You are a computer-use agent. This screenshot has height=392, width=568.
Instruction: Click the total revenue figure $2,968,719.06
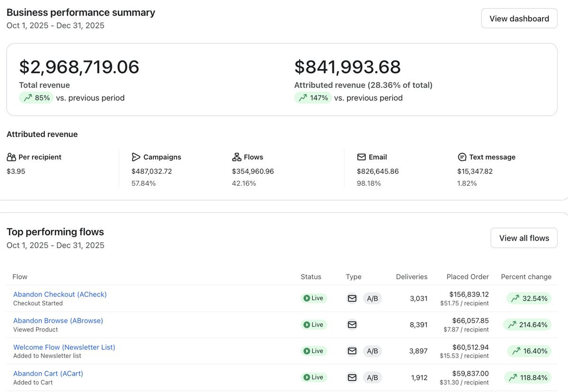pos(80,67)
